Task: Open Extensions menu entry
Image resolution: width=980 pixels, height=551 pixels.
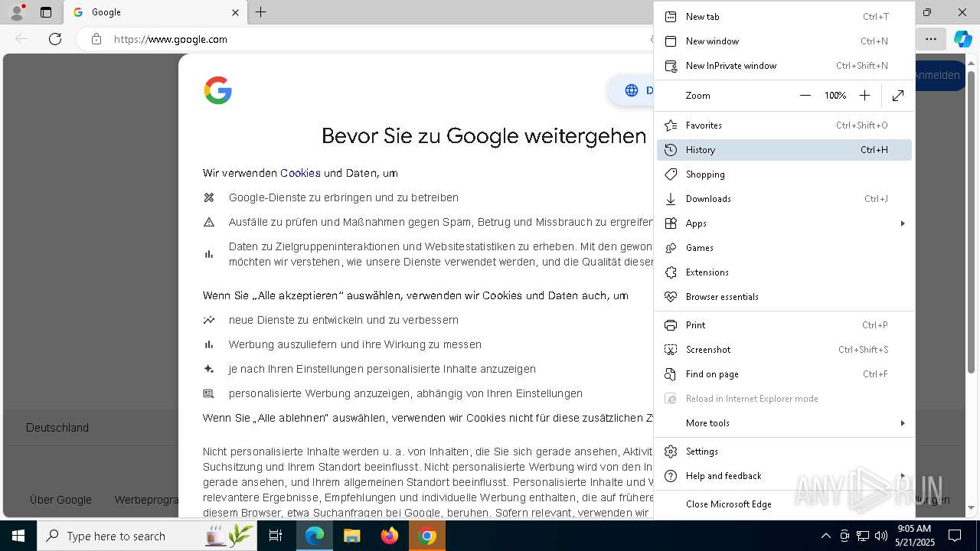Action: (784, 272)
